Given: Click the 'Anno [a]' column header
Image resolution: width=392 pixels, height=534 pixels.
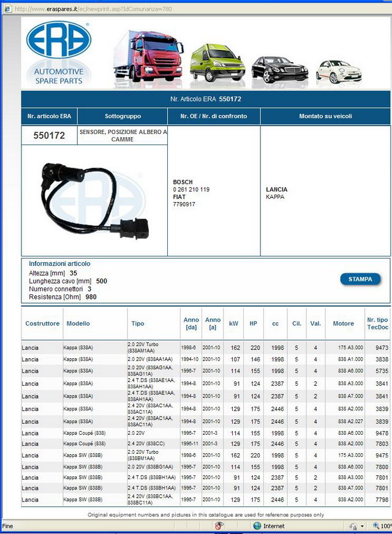Looking at the screenshot, I should click(x=213, y=323).
